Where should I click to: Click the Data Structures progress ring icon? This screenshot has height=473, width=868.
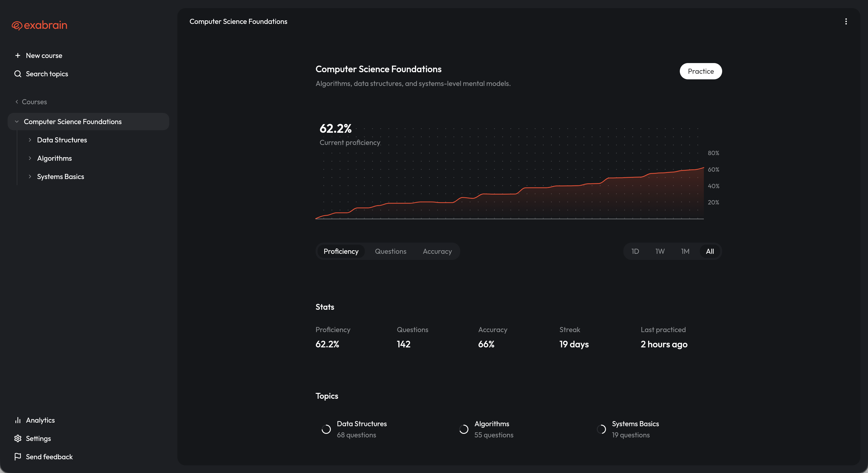(326, 429)
